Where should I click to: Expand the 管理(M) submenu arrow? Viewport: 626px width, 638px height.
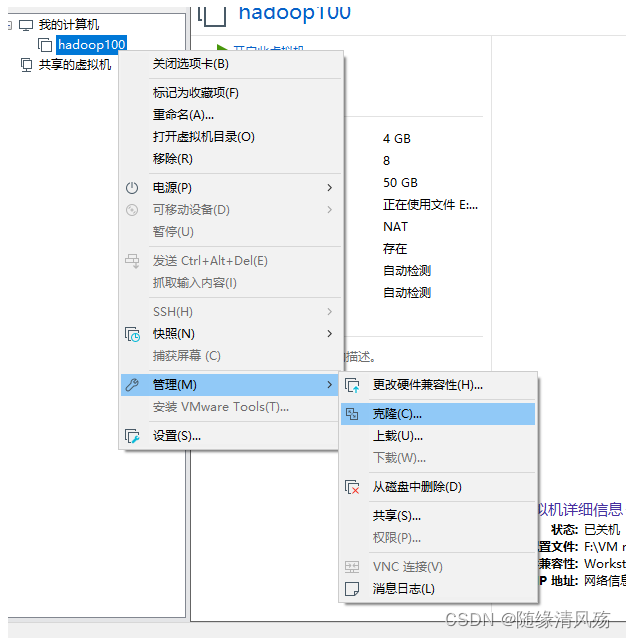[329, 385]
